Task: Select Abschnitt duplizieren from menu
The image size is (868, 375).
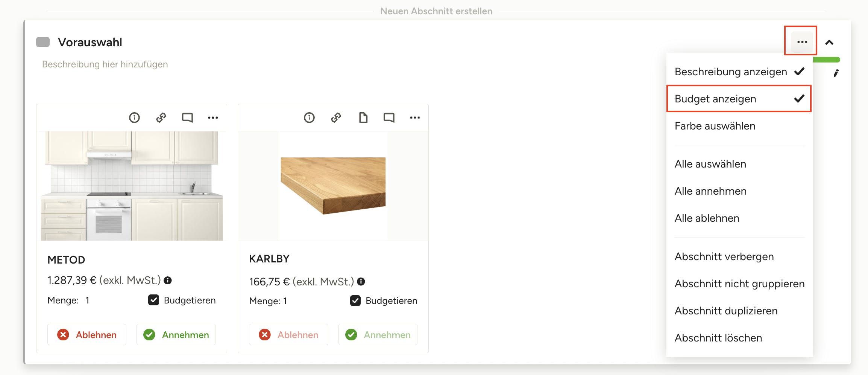Action: point(726,311)
